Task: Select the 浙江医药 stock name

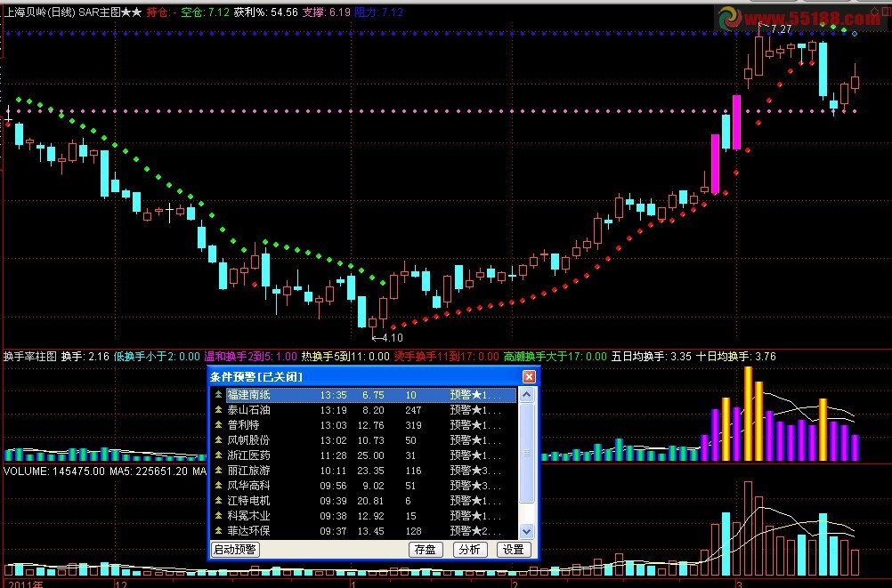Action: click(x=248, y=455)
